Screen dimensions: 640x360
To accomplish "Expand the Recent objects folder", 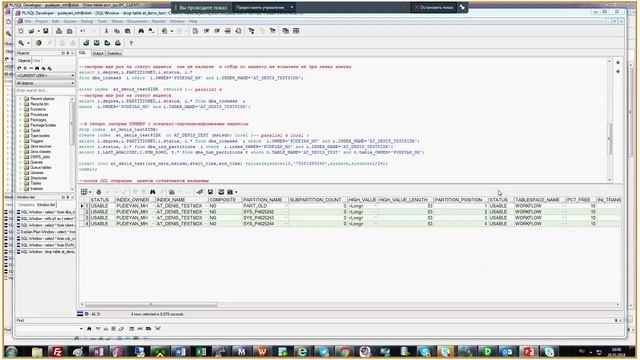I will 20,99.
